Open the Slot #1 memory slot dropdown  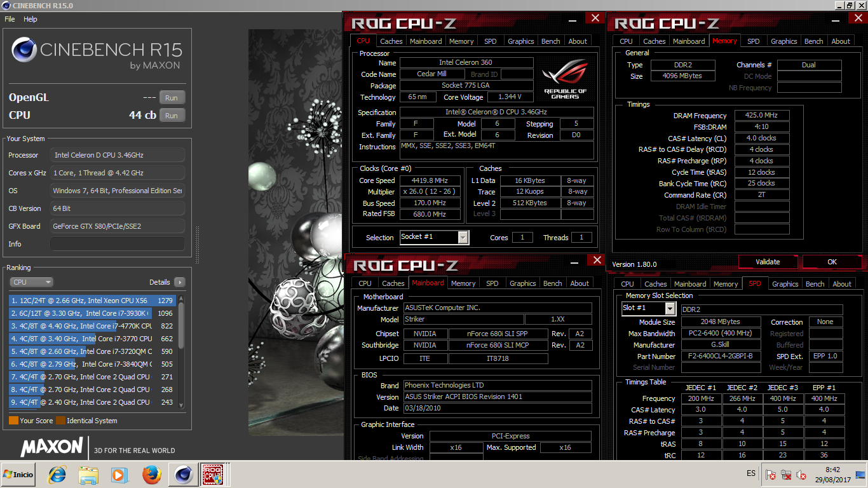coord(648,308)
